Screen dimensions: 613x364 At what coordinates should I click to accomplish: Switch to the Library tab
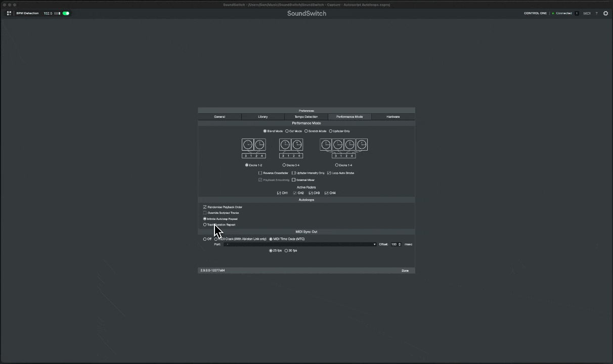pos(263,117)
